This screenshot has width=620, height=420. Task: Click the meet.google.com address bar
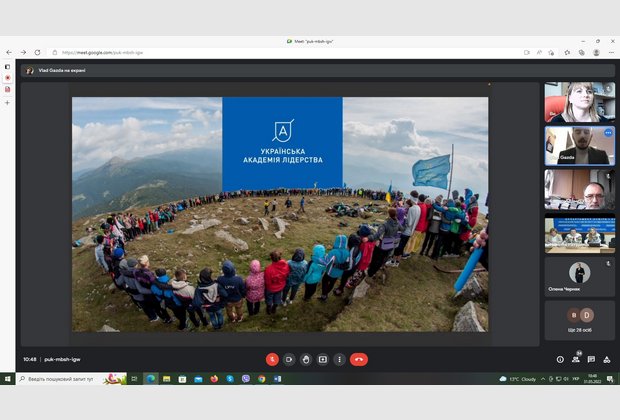(x=285, y=52)
